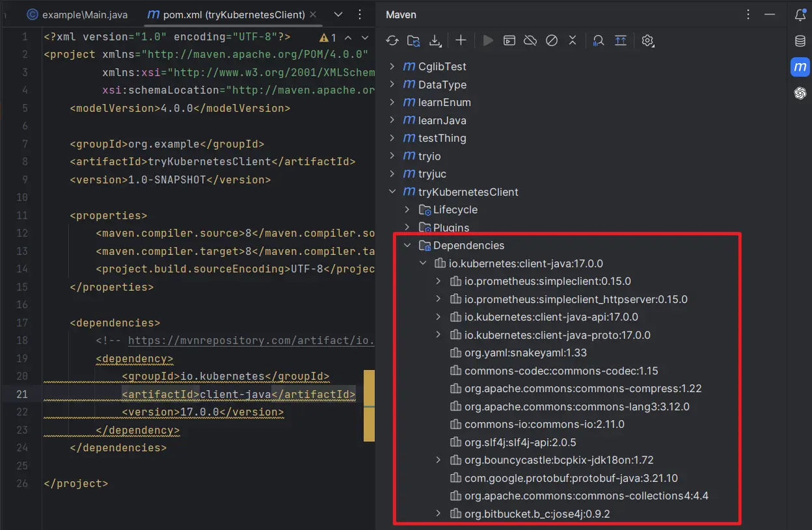
Task: Open Maven Settings gear menu
Action: (647, 40)
